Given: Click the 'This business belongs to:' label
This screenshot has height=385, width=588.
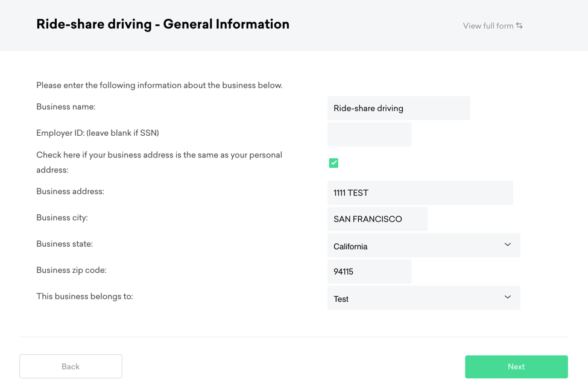Looking at the screenshot, I should pyautogui.click(x=84, y=296).
